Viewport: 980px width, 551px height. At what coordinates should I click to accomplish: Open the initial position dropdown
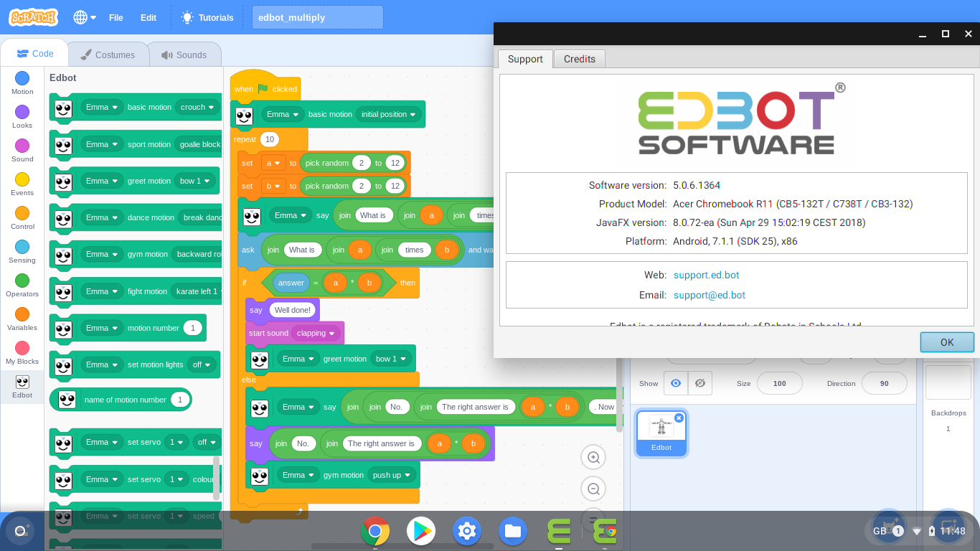[389, 114]
